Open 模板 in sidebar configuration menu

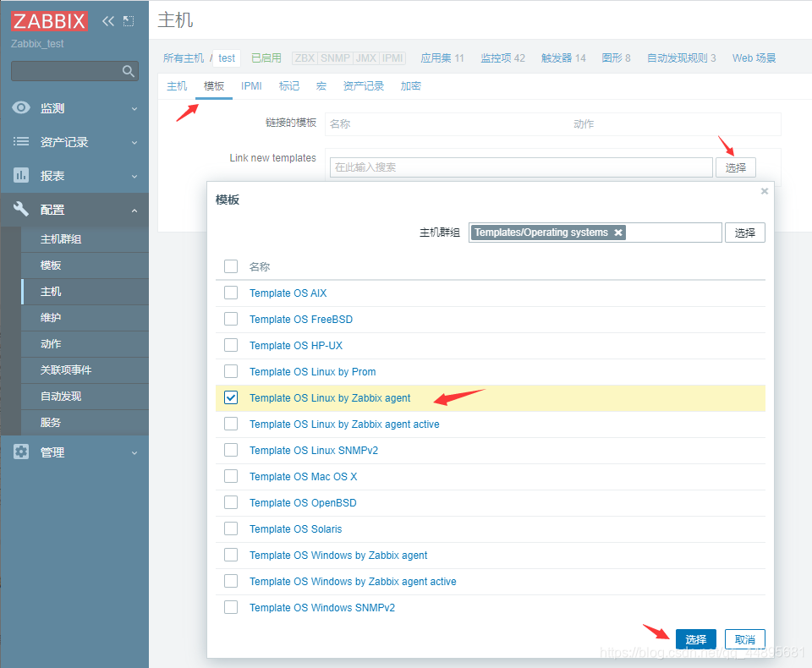click(51, 266)
